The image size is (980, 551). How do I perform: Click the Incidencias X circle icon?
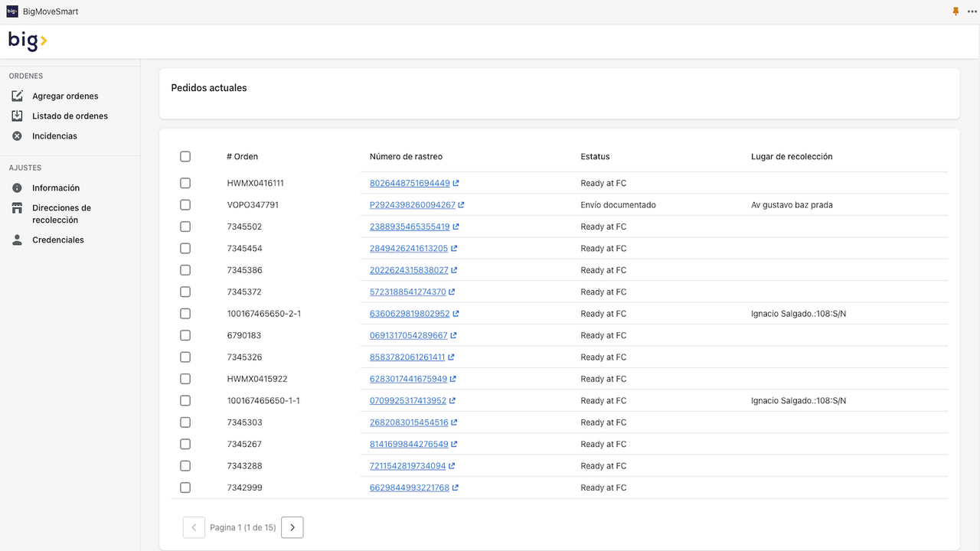pos(17,136)
